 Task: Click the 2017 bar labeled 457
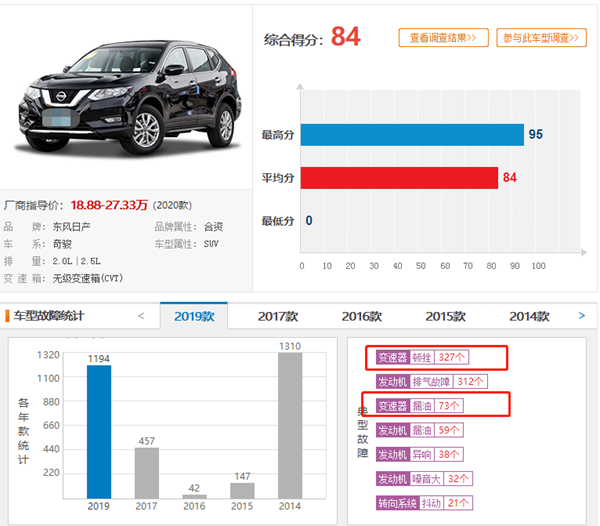(147, 473)
